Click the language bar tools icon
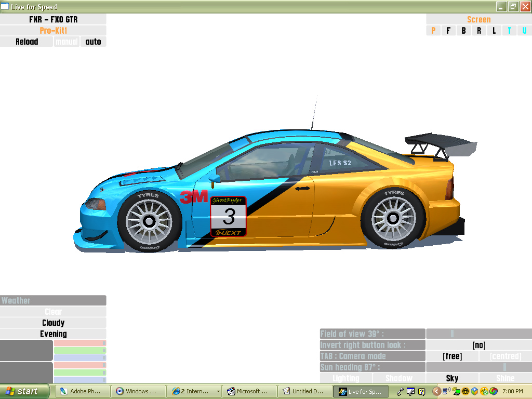 (x=410, y=392)
